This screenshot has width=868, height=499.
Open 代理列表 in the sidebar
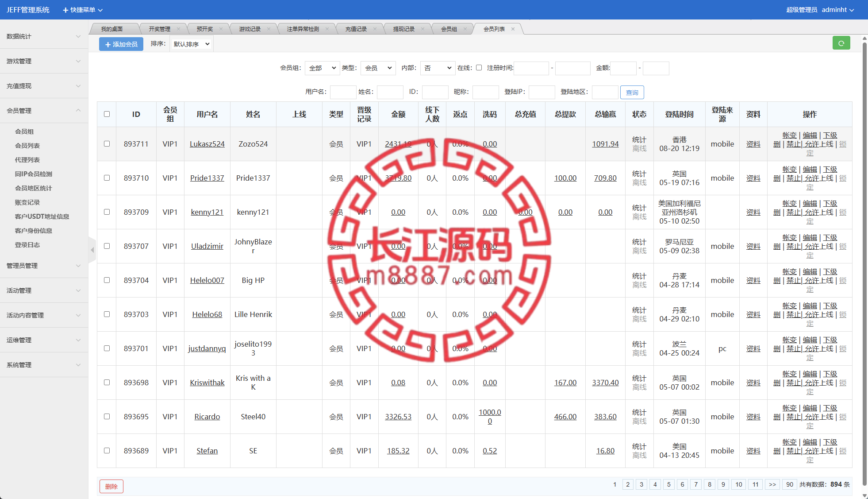27,160
